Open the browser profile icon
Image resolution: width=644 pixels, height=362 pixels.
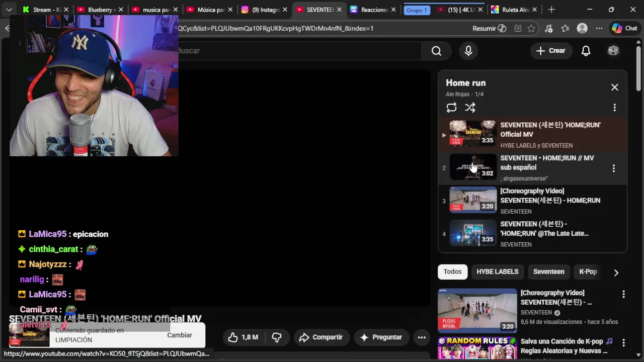582,29
